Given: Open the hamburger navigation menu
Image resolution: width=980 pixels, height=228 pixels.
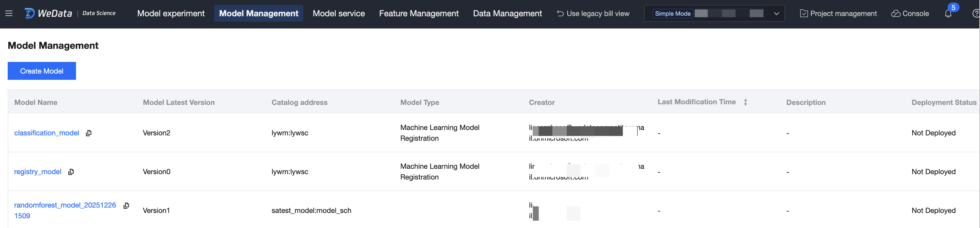Looking at the screenshot, I should coord(9,13).
